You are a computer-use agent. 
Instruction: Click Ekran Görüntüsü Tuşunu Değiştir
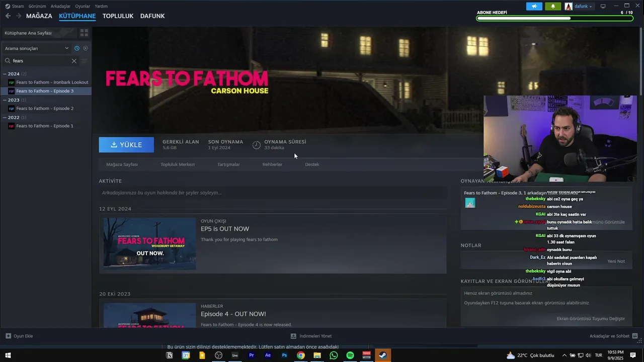pos(591,319)
